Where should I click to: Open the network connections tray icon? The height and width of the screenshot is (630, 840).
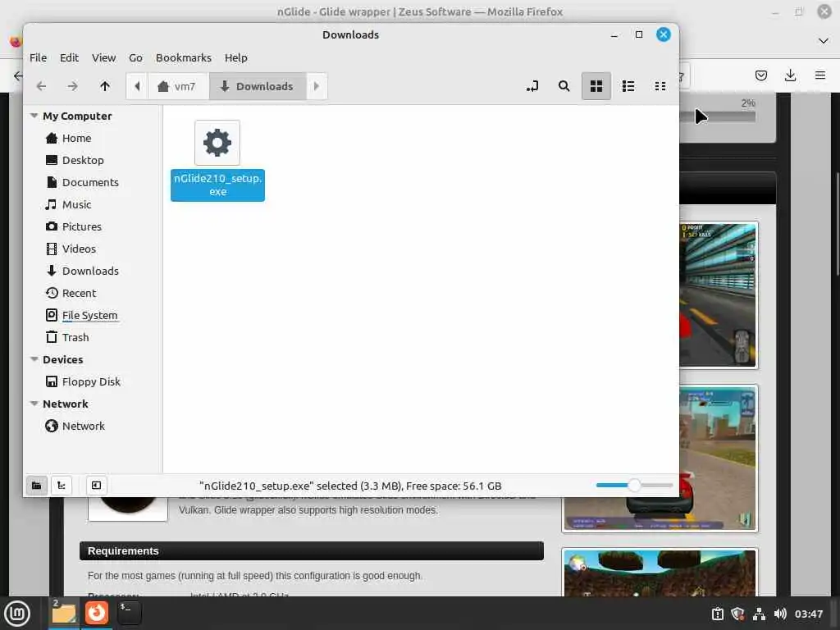759,614
